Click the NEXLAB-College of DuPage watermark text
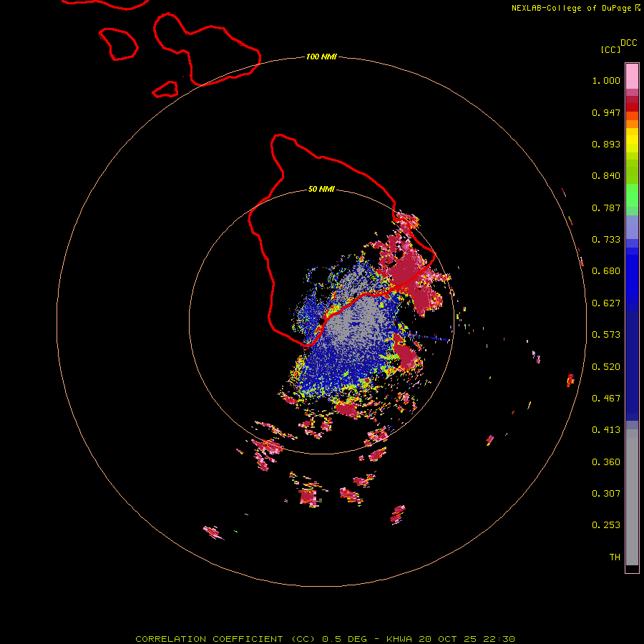 575,8
